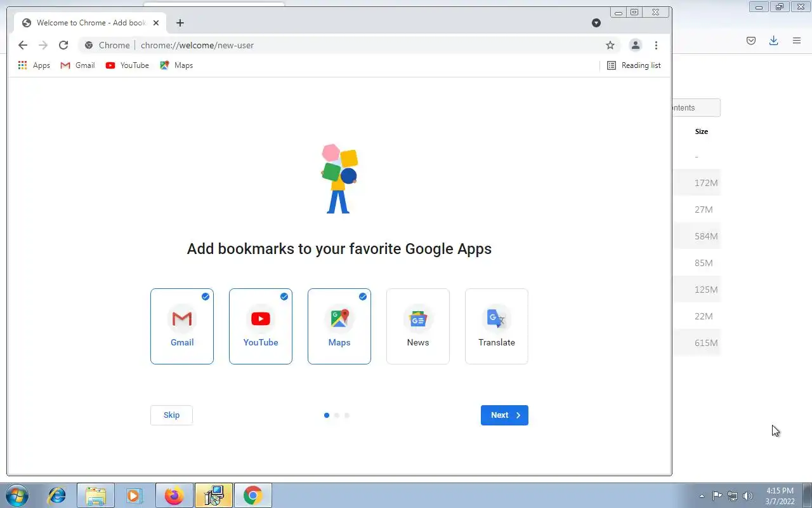Show hidden system tray icons
The height and width of the screenshot is (508, 812).
(702, 496)
